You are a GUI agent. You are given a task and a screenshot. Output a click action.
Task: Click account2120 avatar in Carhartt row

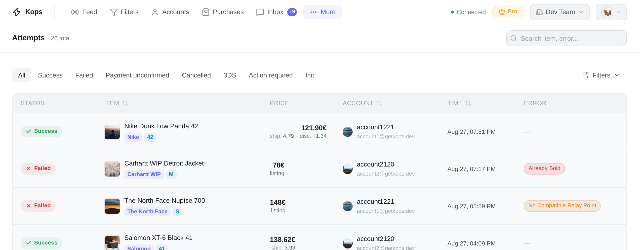pyautogui.click(x=348, y=169)
